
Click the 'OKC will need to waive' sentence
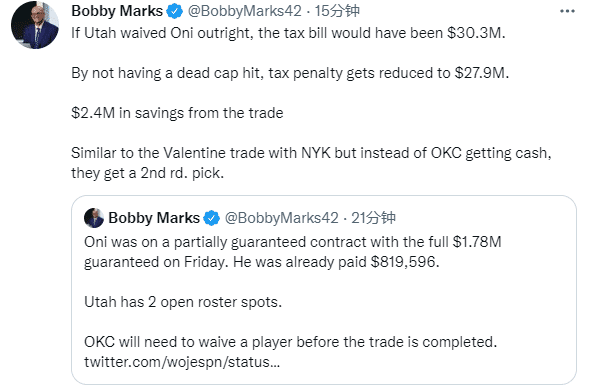click(291, 342)
